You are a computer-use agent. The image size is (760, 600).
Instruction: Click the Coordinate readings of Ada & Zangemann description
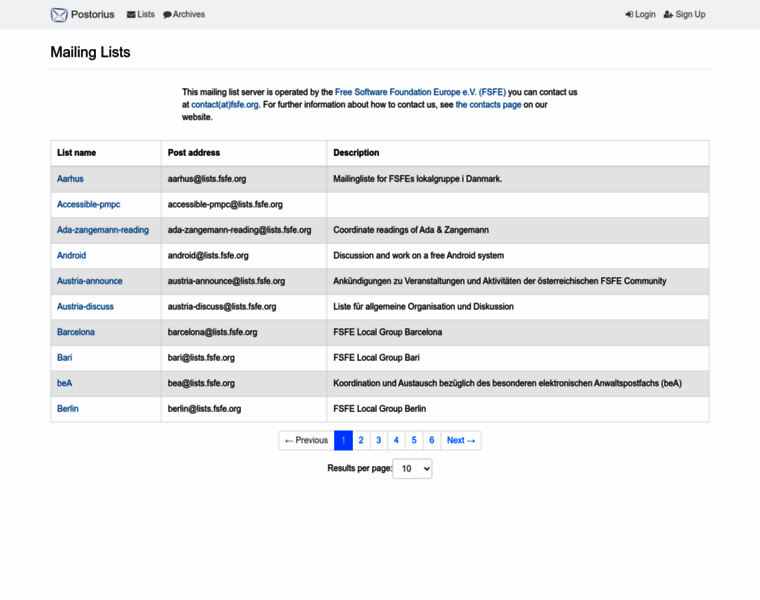click(411, 230)
